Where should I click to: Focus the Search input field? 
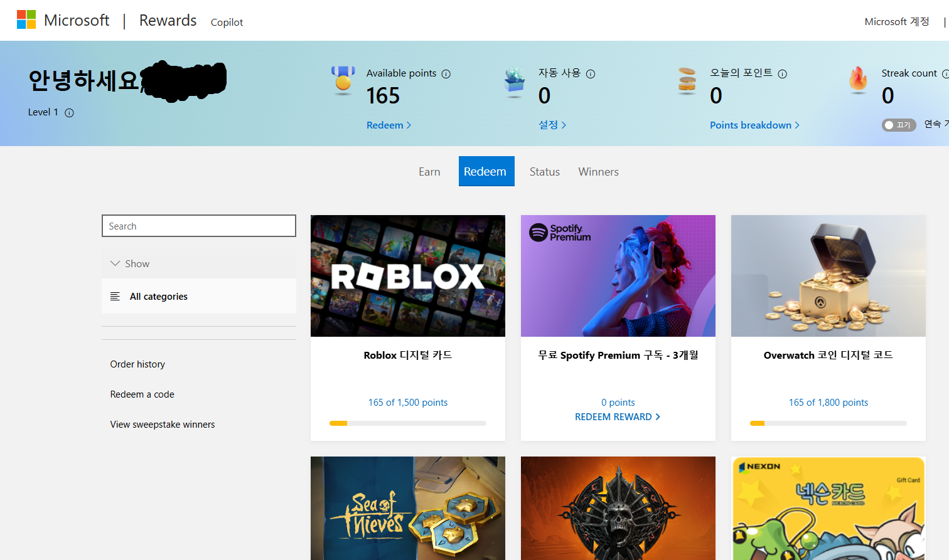[x=199, y=226]
